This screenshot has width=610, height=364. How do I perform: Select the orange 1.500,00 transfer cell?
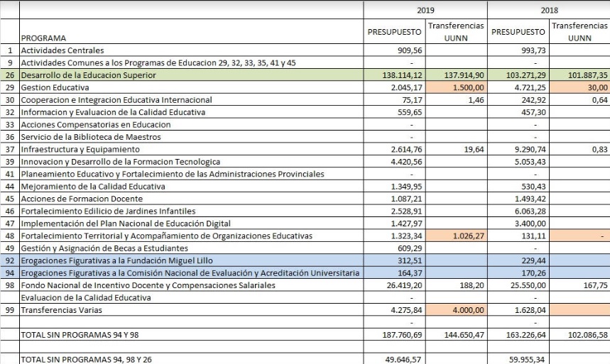click(456, 87)
